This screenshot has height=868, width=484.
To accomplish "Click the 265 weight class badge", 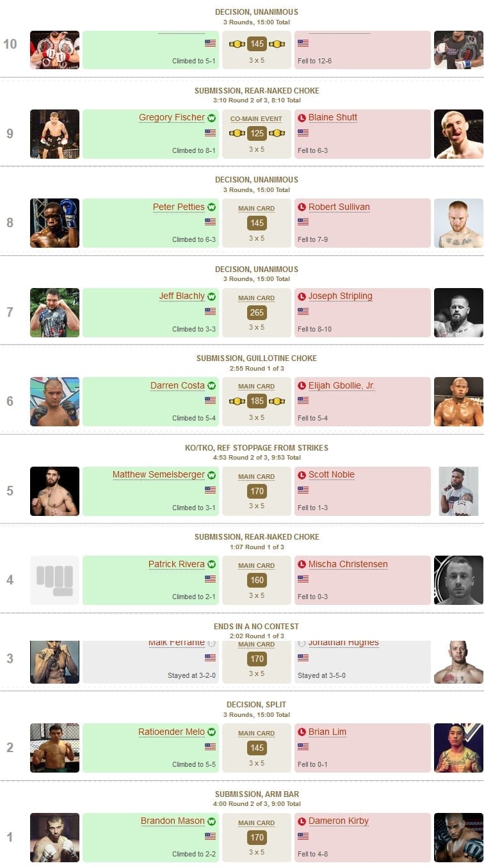I will [x=257, y=312].
